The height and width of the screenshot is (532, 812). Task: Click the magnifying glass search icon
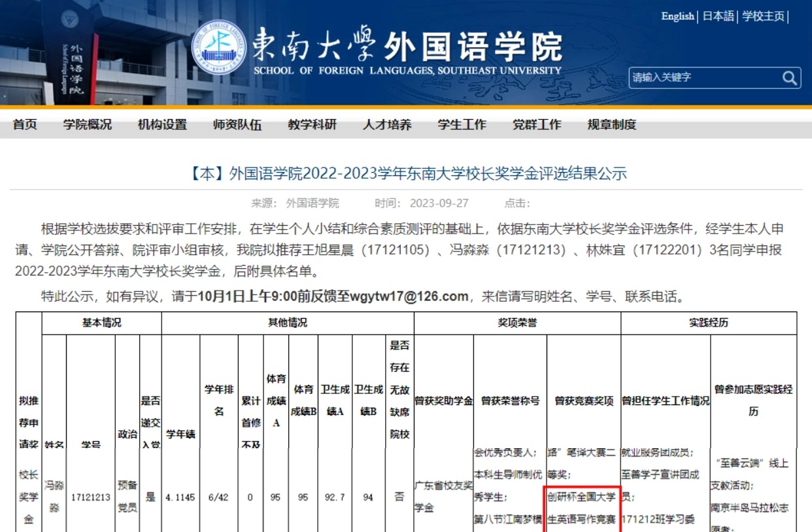tap(788, 77)
